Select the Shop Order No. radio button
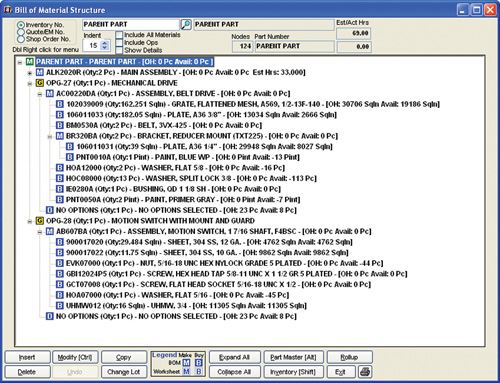500x383 pixels. click(21, 39)
